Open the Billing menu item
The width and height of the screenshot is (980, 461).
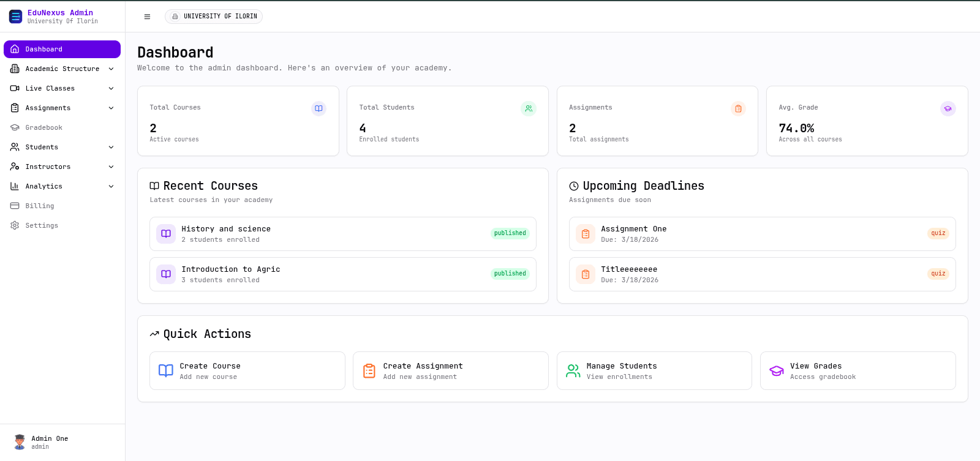point(62,206)
